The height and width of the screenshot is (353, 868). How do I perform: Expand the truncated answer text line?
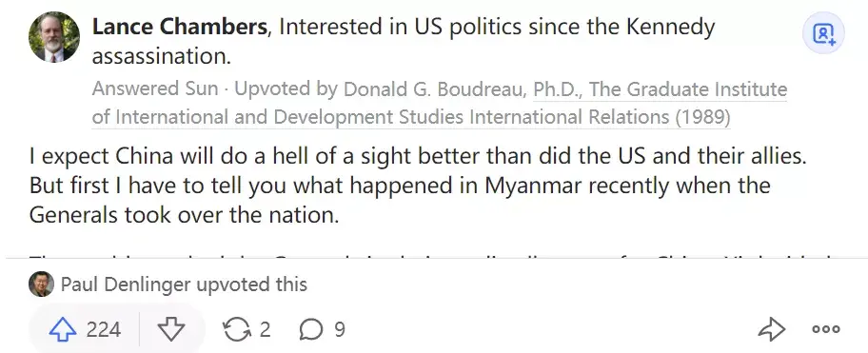[434, 256]
